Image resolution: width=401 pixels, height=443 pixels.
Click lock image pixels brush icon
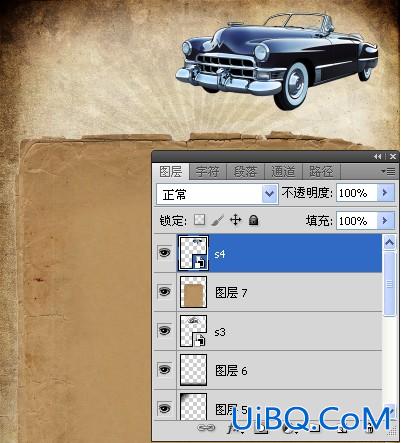pos(217,220)
